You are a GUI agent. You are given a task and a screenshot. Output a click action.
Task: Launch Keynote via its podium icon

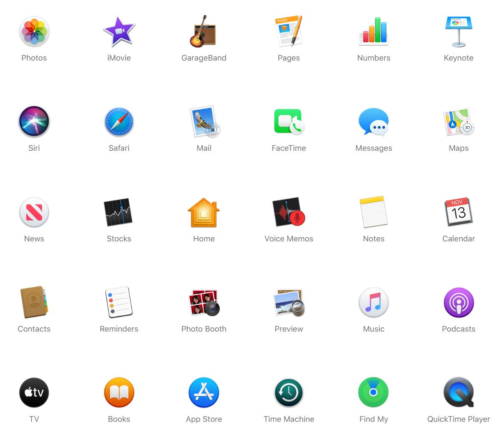pyautogui.click(x=459, y=32)
